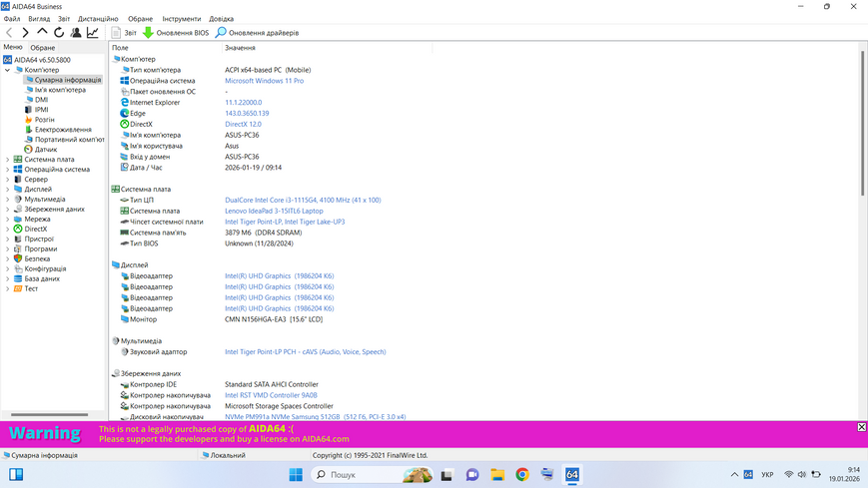The image size is (868, 488).
Task: Expand the Збереження даних tree node
Action: point(7,210)
